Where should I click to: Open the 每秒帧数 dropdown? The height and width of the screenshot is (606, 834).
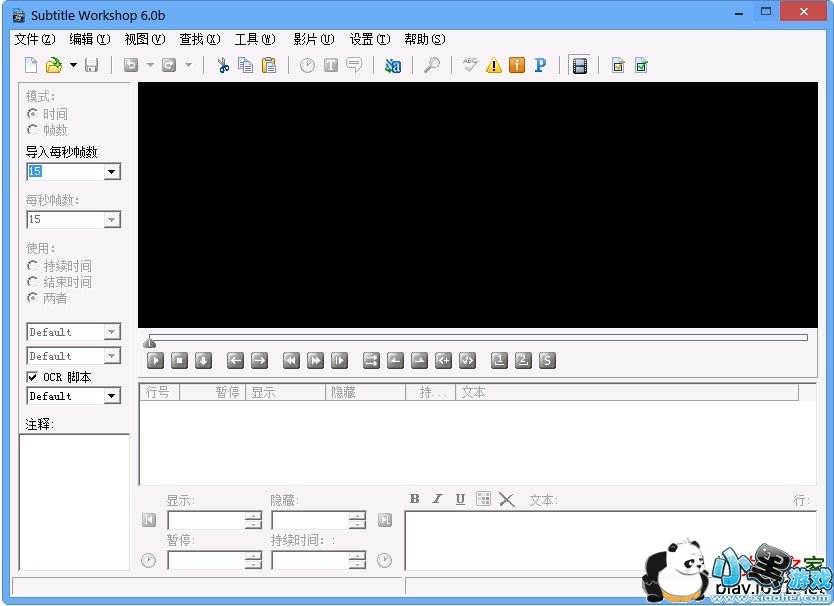point(113,219)
